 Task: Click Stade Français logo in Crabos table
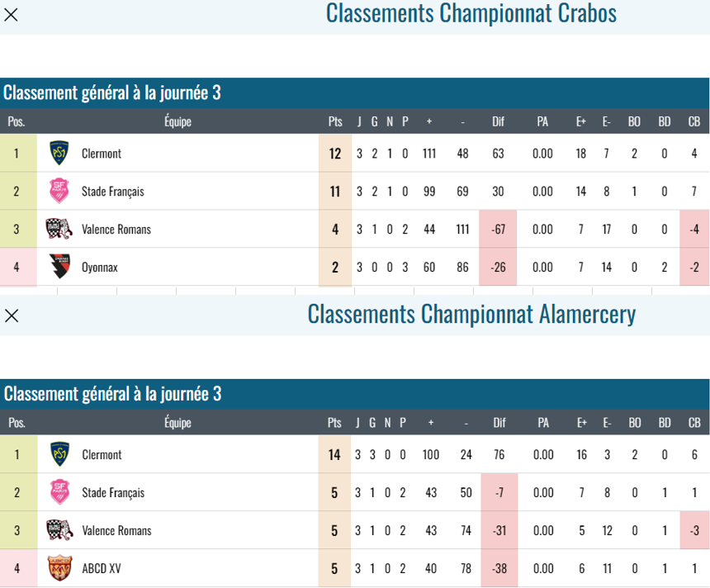coord(59,191)
